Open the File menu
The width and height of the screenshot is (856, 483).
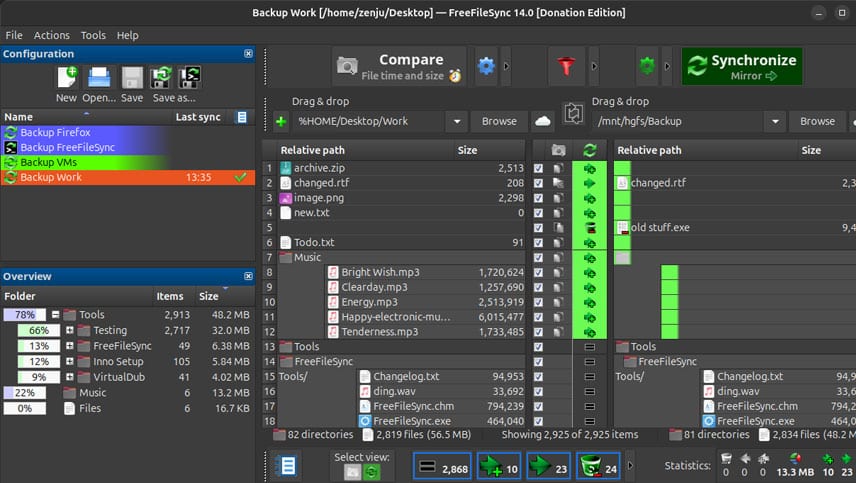pyautogui.click(x=14, y=35)
